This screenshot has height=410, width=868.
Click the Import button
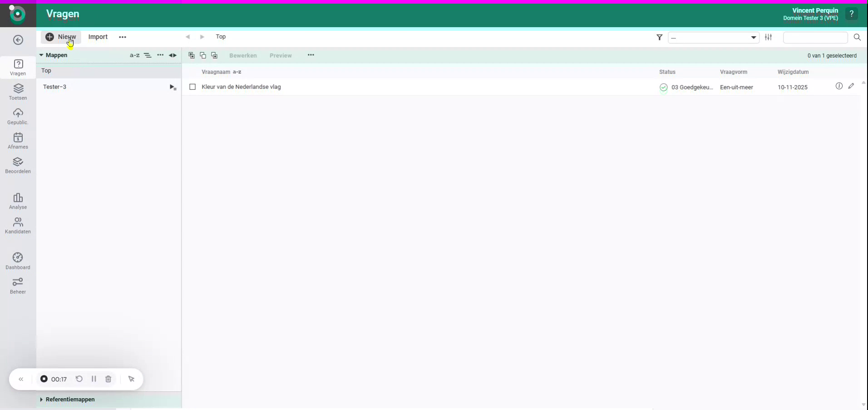(x=98, y=37)
